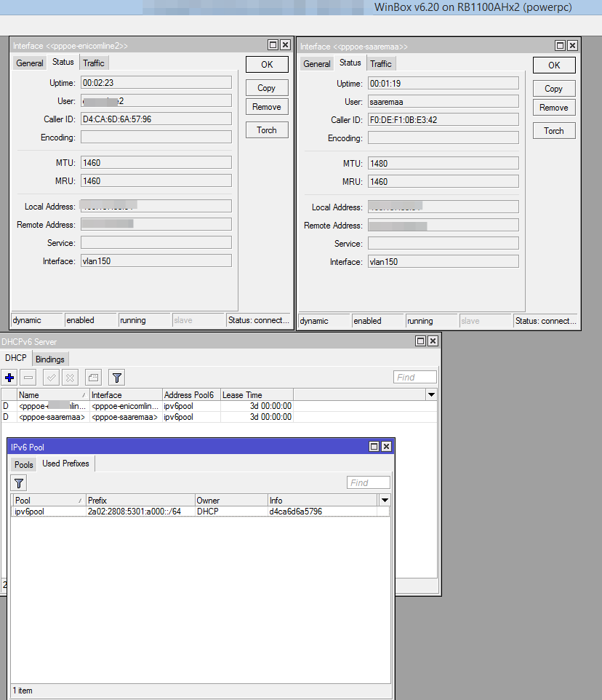The width and height of the screenshot is (602, 700).
Task: Maximize the pppoe-saaremaa interface window
Action: [x=560, y=46]
